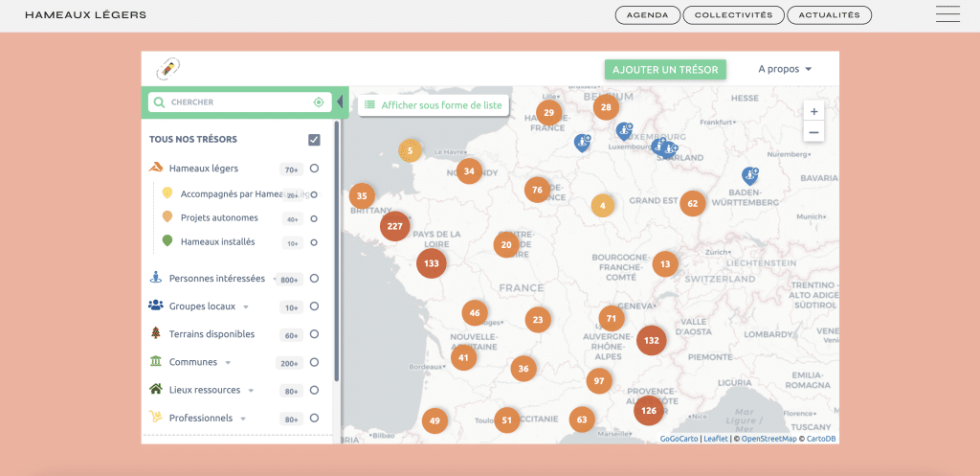Click the yellow Accompagnés par Hameaux marker swatch
Viewport: 980px width, 476px height.
(167, 193)
